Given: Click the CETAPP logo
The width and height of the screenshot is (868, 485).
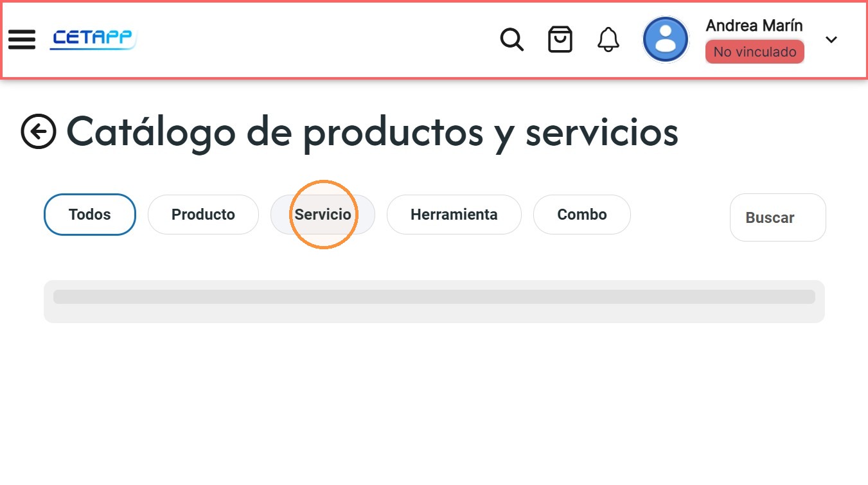Looking at the screenshot, I should click(x=93, y=39).
